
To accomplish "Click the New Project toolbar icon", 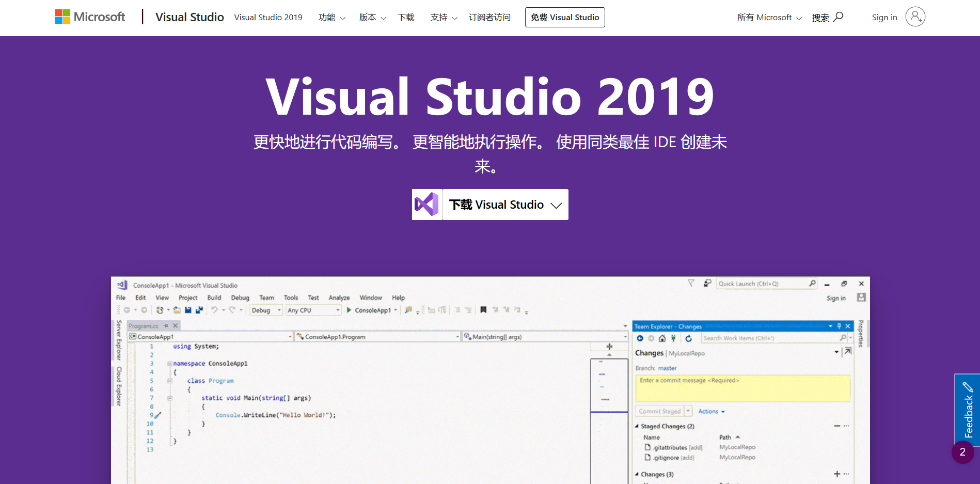I will click(160, 310).
